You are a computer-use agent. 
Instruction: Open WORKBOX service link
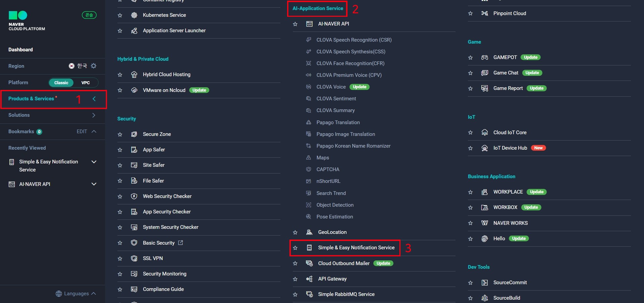click(505, 207)
